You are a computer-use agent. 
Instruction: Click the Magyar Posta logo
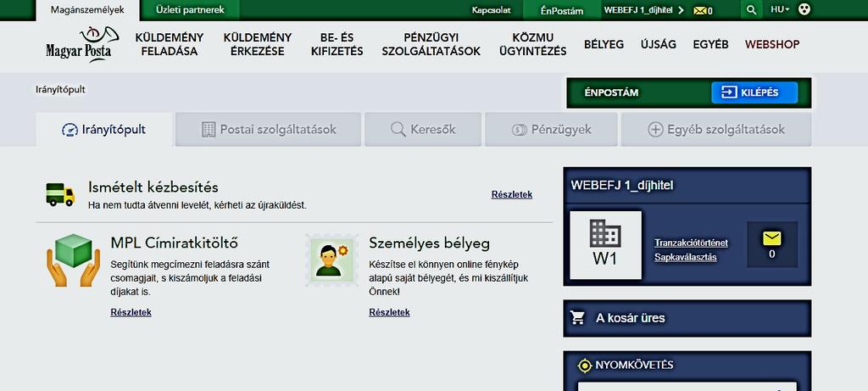82,44
